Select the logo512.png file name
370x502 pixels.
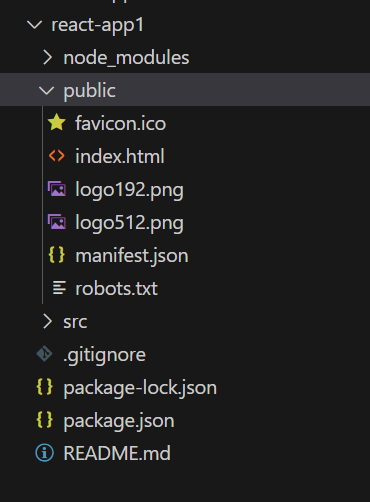point(129,223)
